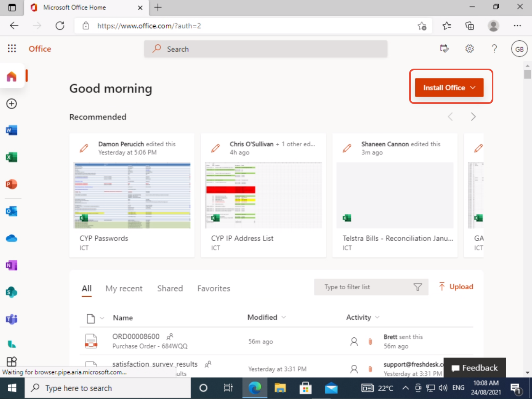Open the Cortana circle on taskbar
This screenshot has width=532, height=399.
(x=203, y=388)
